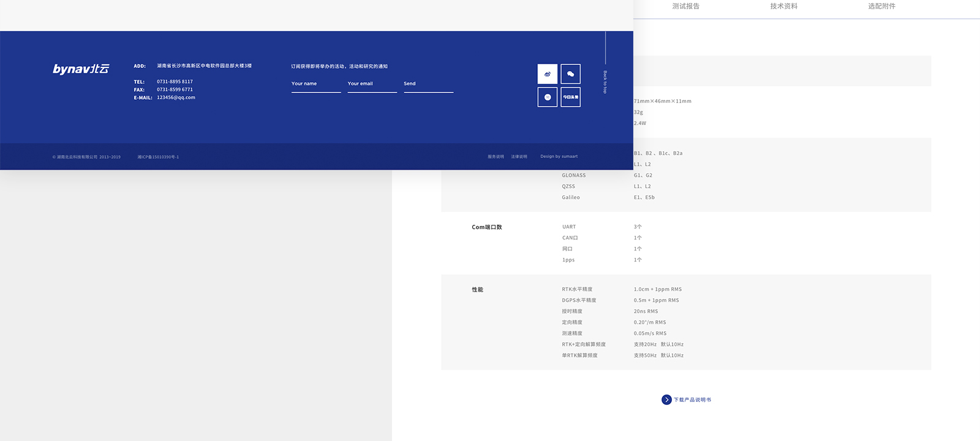The width and height of the screenshot is (980, 441).
Task: Click the 下载产品说明书 arrow icon
Action: (x=666, y=400)
